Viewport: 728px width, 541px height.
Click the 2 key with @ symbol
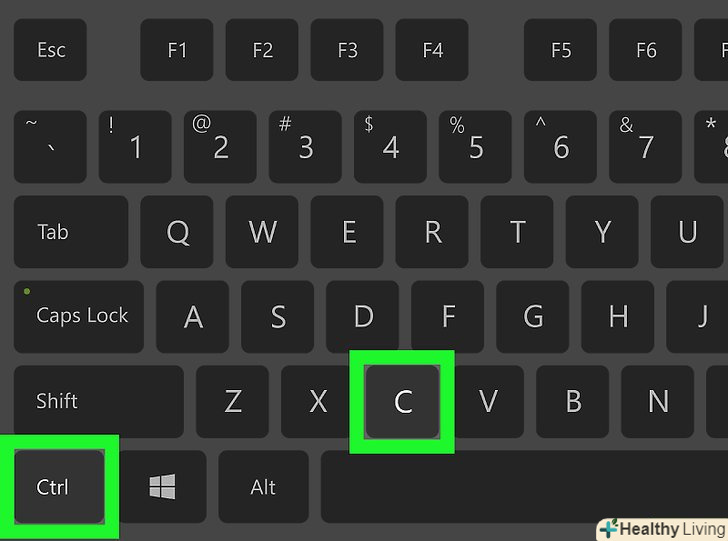point(220,147)
